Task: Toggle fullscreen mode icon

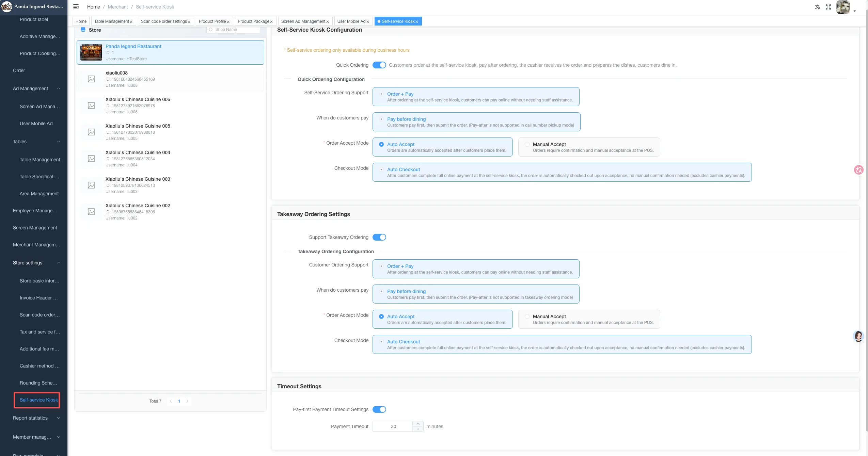Action: click(828, 7)
